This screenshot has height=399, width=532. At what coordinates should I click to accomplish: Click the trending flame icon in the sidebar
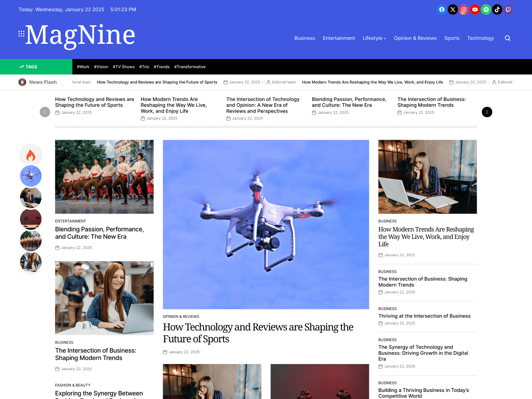[31, 155]
